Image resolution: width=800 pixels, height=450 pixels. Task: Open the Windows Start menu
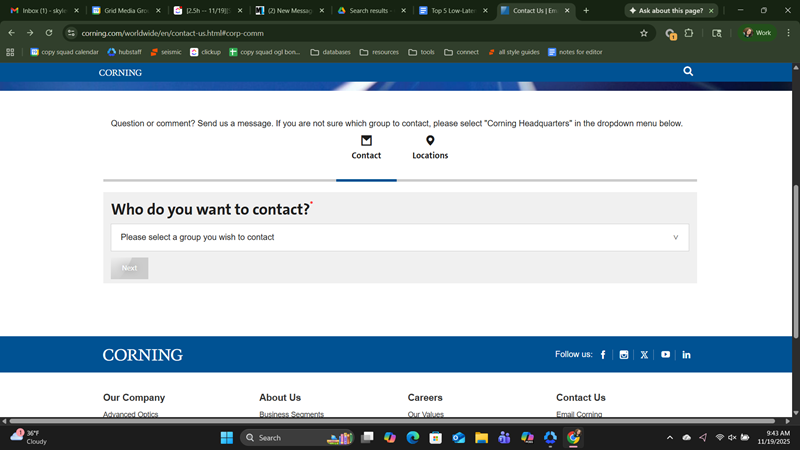[226, 438]
